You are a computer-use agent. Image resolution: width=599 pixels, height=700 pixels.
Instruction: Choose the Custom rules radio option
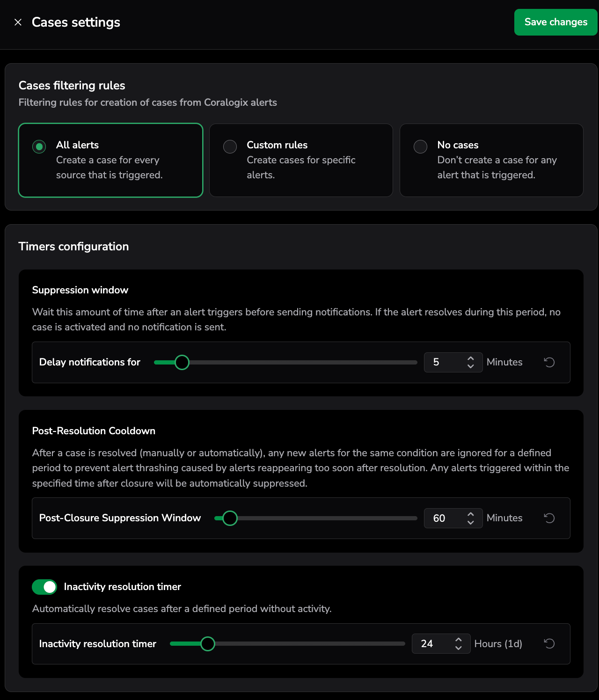coord(230,146)
